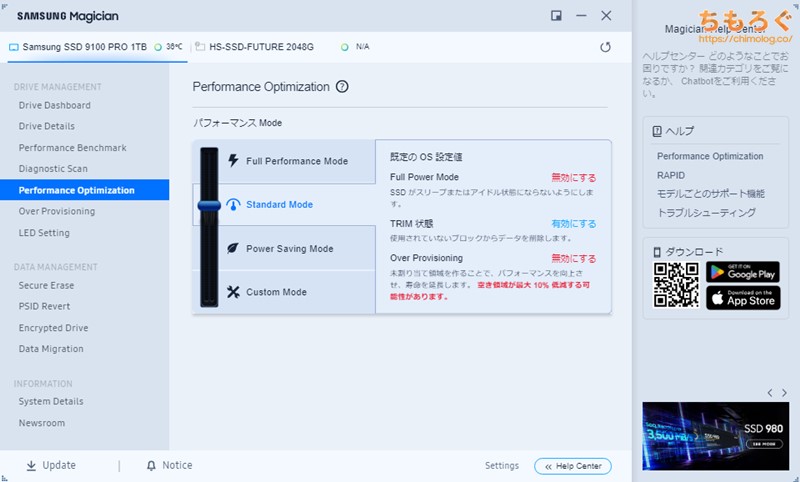Open Over Provisioning in sidebar
The width and height of the screenshot is (800, 482).
tap(57, 211)
